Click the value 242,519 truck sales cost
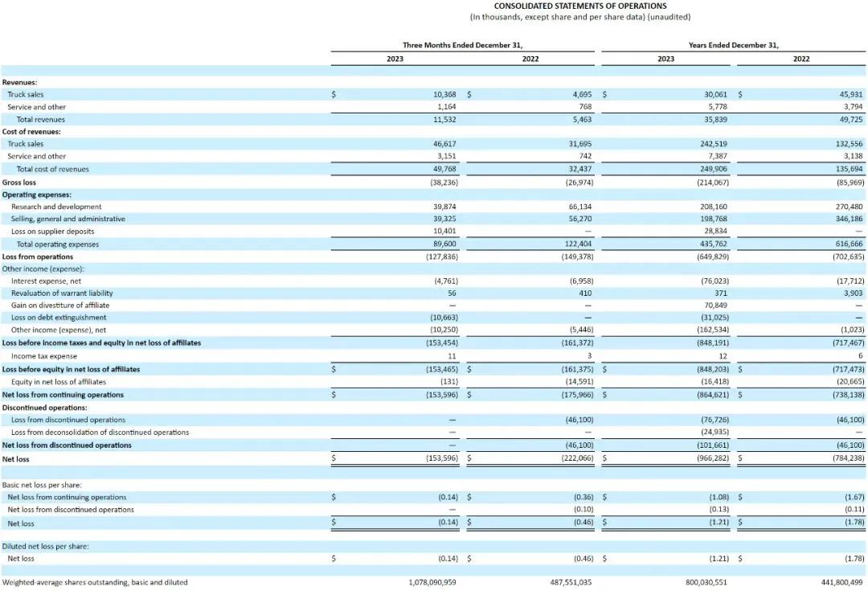This screenshot has height=591, width=868. [x=714, y=144]
